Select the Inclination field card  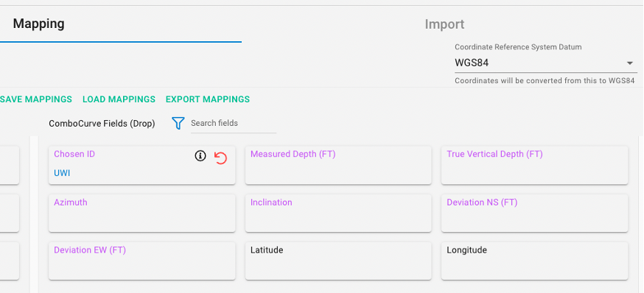338,213
